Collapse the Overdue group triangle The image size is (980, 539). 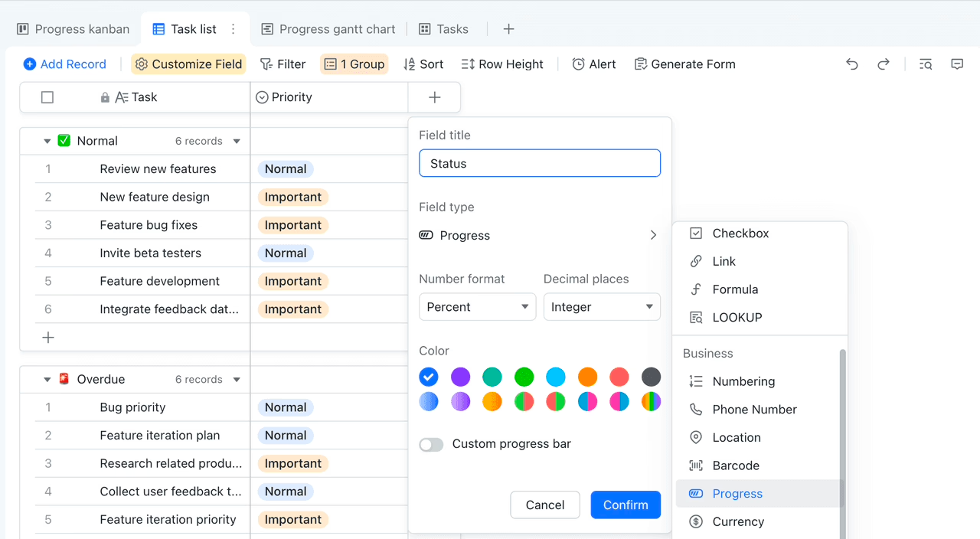tap(47, 380)
